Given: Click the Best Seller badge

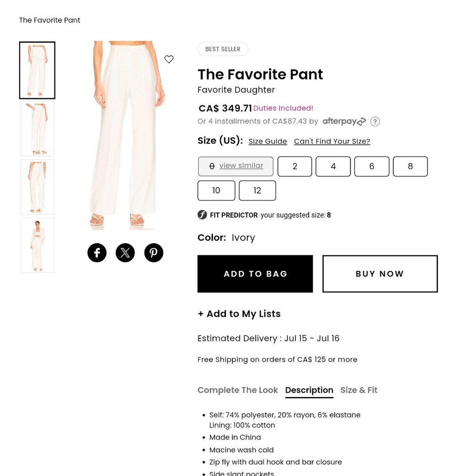Looking at the screenshot, I should 223,49.
